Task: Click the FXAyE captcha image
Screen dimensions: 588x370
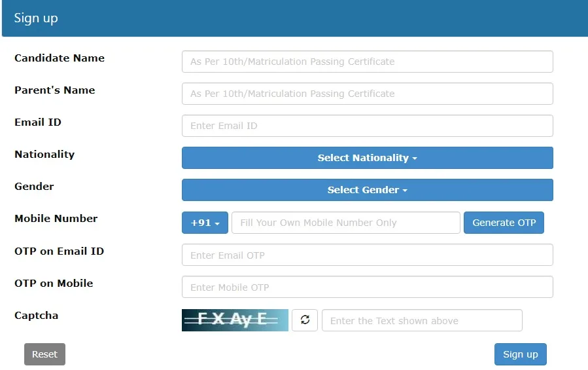Action: [x=235, y=320]
